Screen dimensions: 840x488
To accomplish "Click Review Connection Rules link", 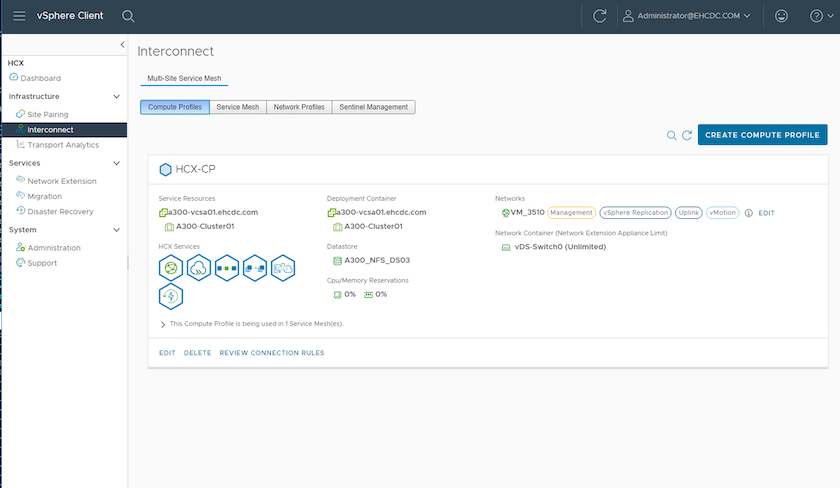I will click(271, 353).
